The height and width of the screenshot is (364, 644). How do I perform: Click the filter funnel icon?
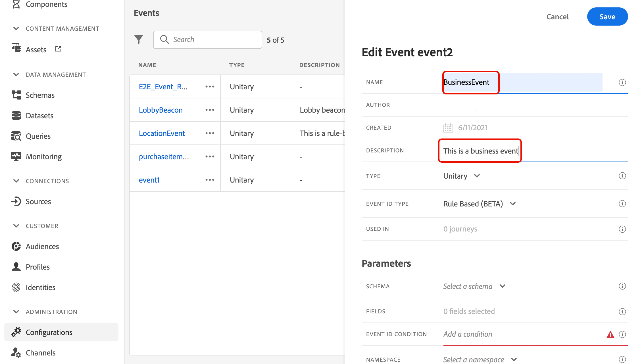click(139, 40)
